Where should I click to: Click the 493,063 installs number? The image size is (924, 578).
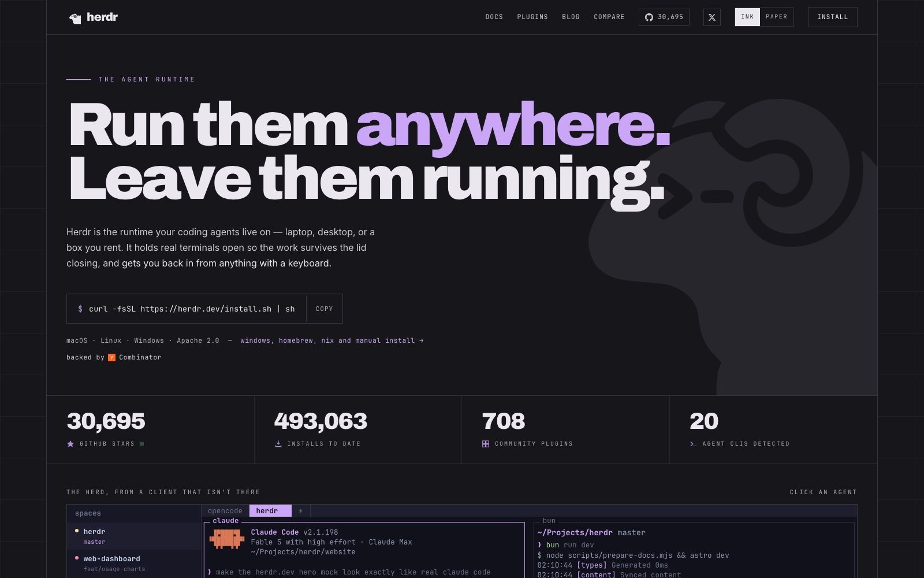(x=321, y=421)
